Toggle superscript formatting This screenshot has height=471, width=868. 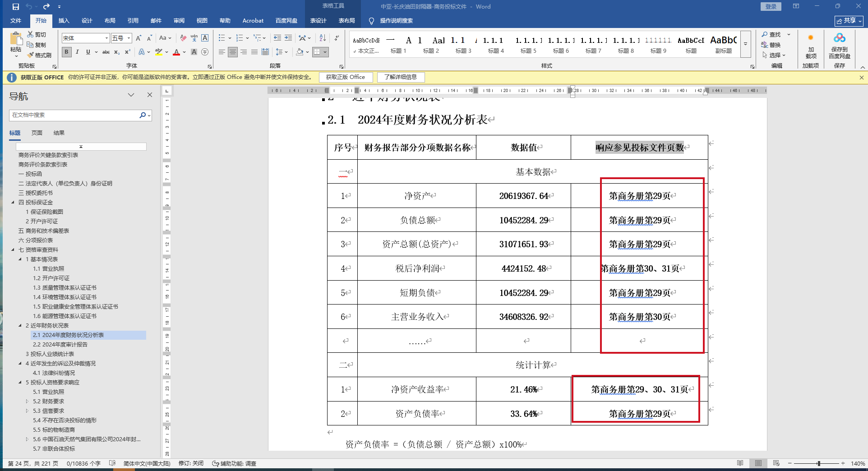click(128, 52)
